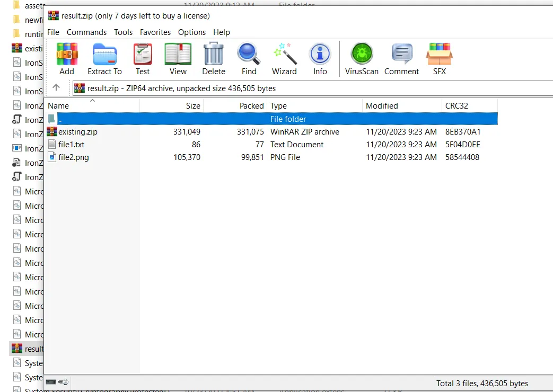553x392 pixels.
Task: Run the Test archive tool
Action: (x=143, y=59)
